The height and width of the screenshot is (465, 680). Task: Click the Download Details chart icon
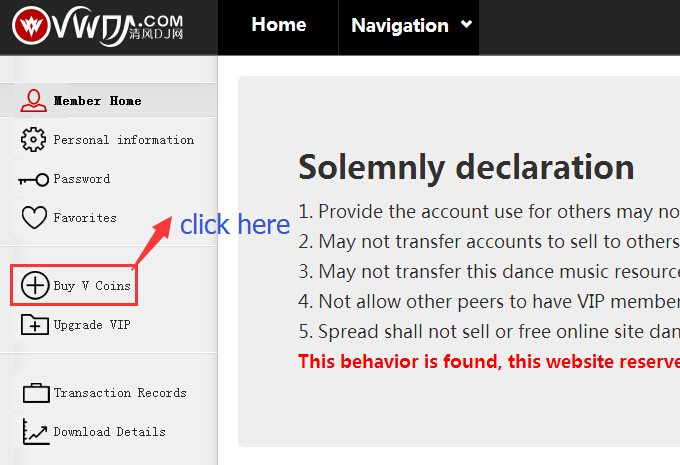click(x=36, y=432)
